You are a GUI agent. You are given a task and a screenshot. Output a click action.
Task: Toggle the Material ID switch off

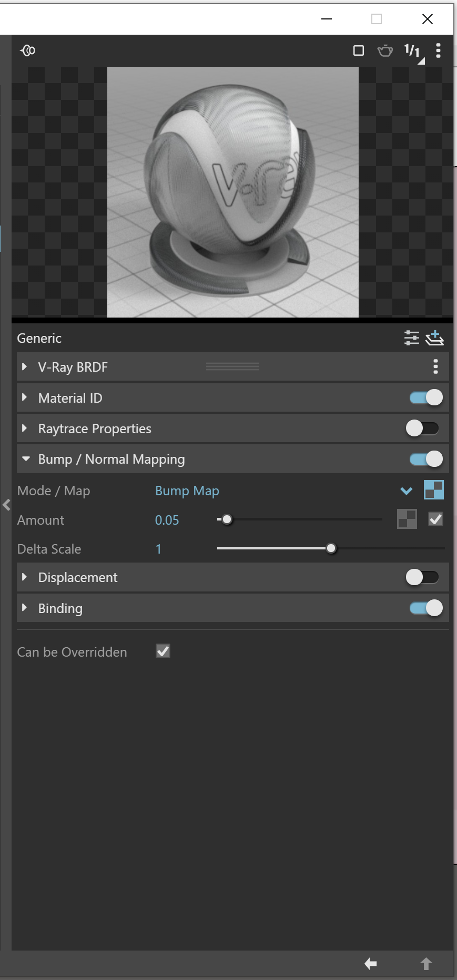(x=426, y=397)
